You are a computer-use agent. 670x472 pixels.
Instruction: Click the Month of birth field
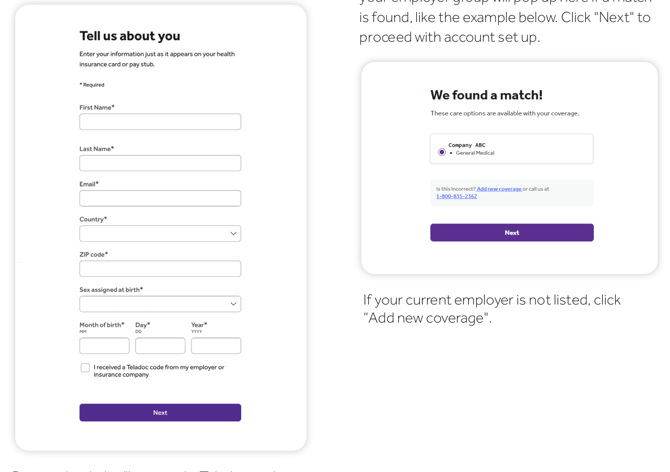104,346
